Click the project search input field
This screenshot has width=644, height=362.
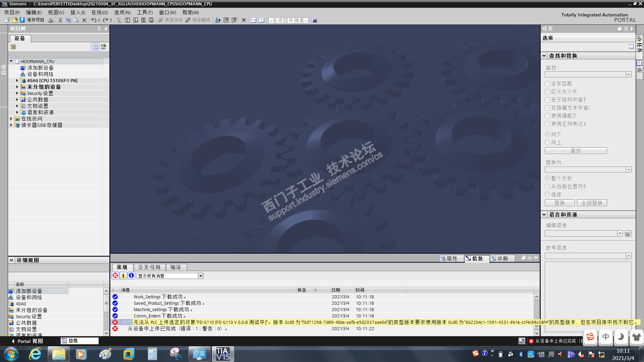point(288,20)
